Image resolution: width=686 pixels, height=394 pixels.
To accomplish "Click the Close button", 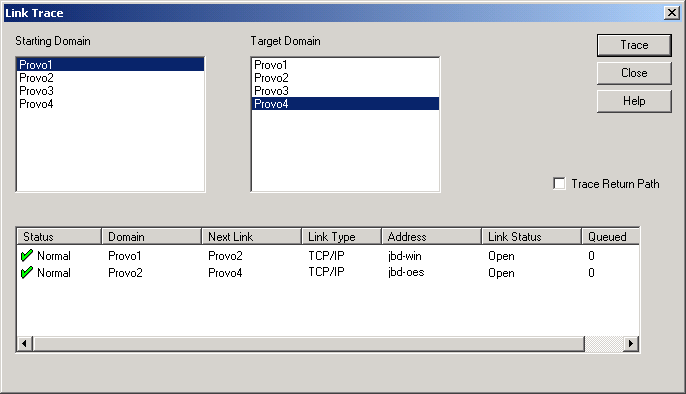I will (634, 73).
